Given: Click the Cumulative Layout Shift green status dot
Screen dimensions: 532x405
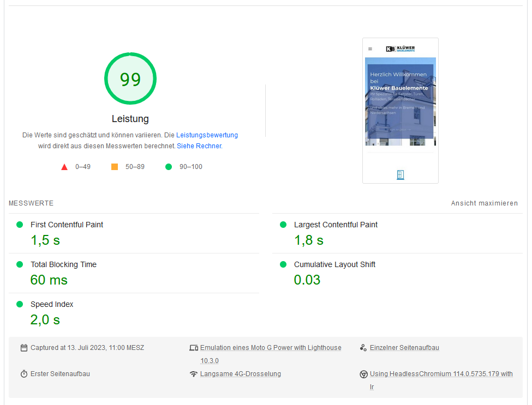Looking at the screenshot, I should click(283, 264).
